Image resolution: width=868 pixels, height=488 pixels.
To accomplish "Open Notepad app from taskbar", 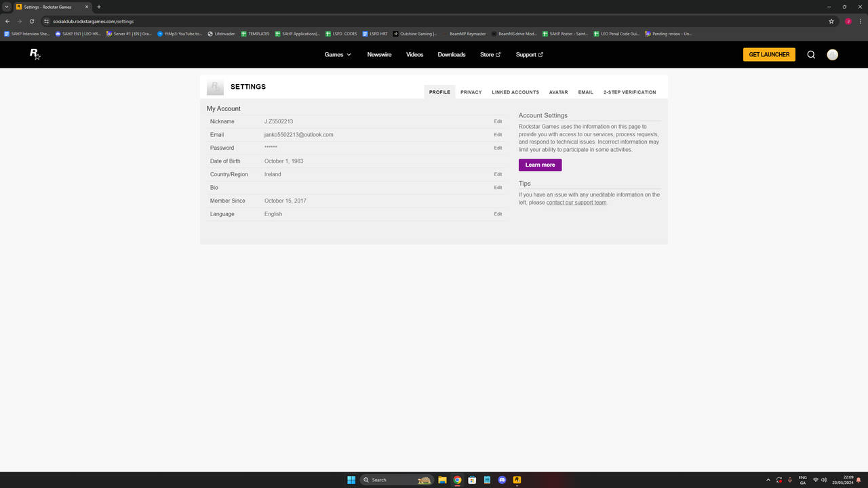I will (x=487, y=480).
